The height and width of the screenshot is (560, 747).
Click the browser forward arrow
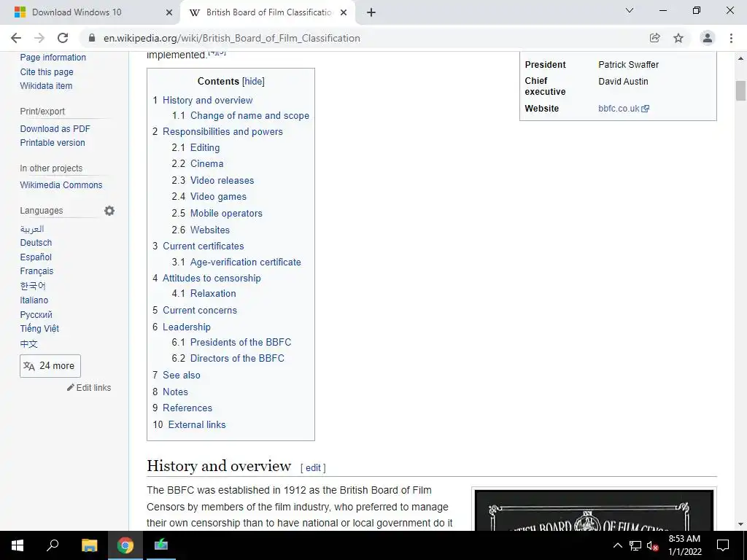pyautogui.click(x=39, y=38)
